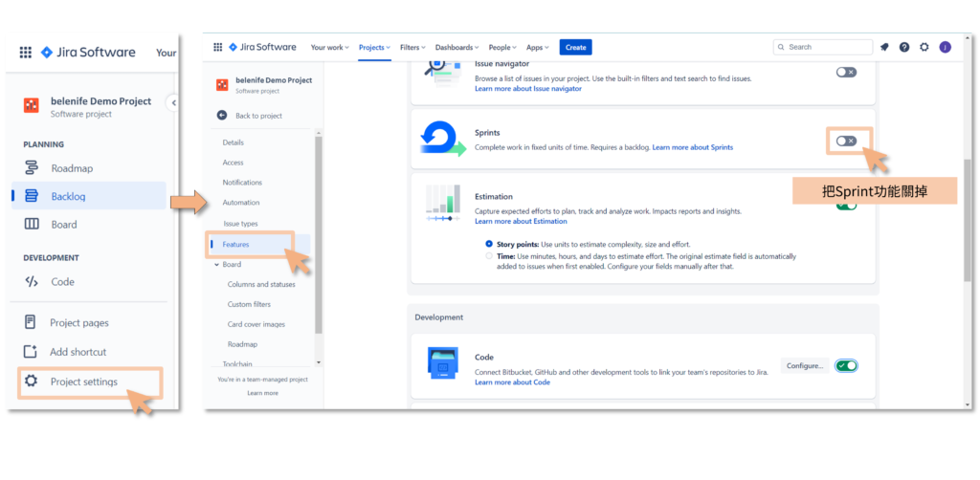Open Roadmap settings under Board

pyautogui.click(x=242, y=344)
